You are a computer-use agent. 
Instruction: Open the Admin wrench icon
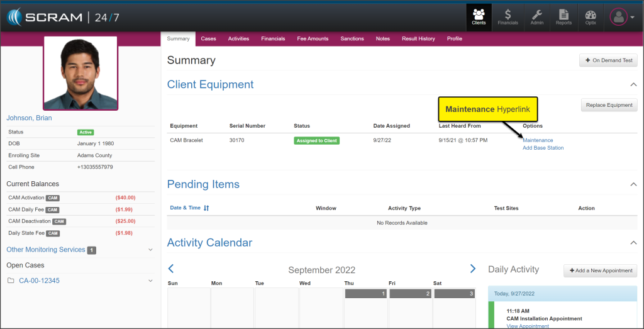(536, 16)
